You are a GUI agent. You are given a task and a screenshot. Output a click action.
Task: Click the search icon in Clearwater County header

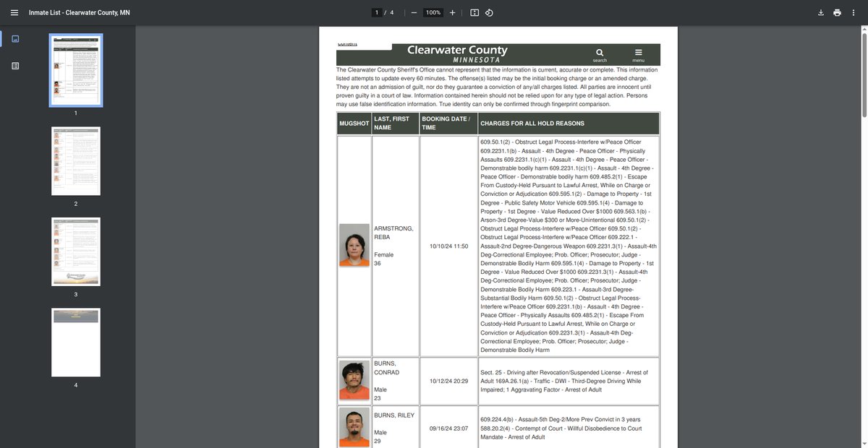pos(600,54)
